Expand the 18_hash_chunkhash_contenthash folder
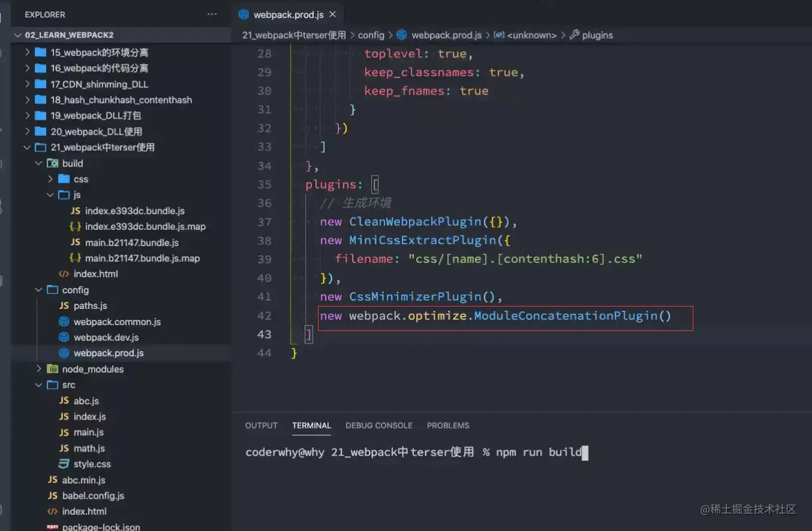The image size is (812, 531). (27, 99)
